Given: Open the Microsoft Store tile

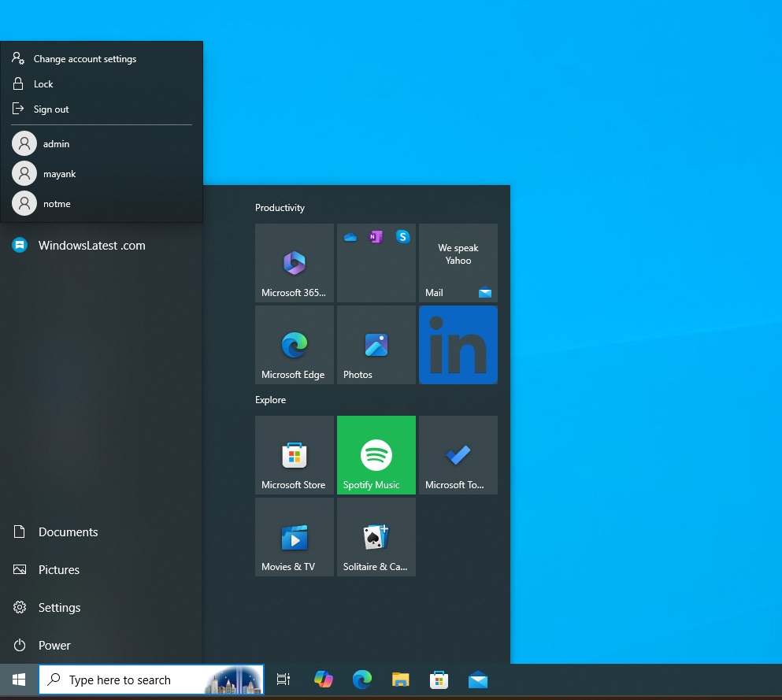Looking at the screenshot, I should point(295,455).
